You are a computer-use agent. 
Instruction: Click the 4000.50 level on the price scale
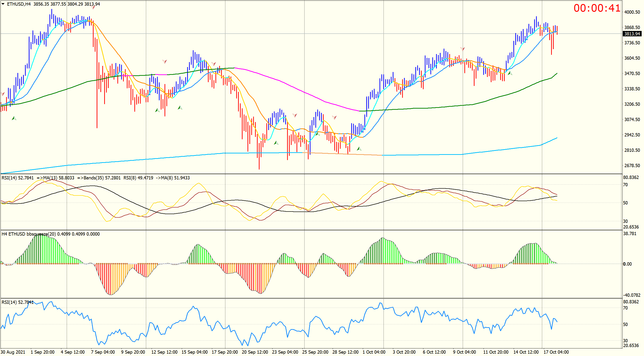632,12
